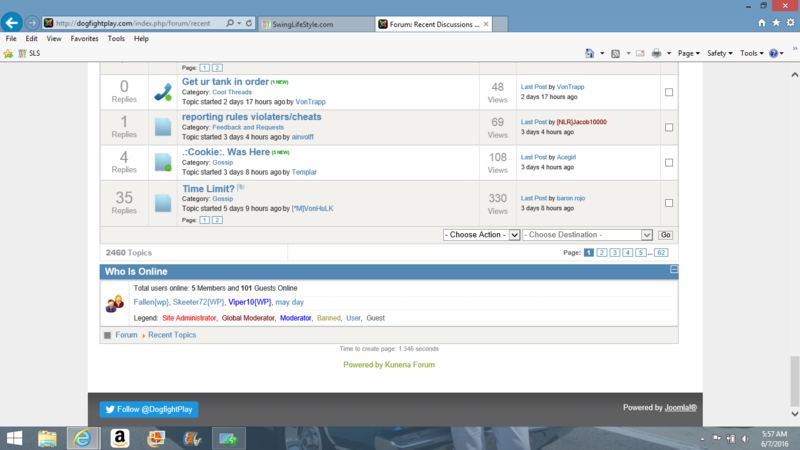Click the topic icon for Get ur tank in order
Image resolution: width=800 pixels, height=450 pixels.
pos(163,92)
